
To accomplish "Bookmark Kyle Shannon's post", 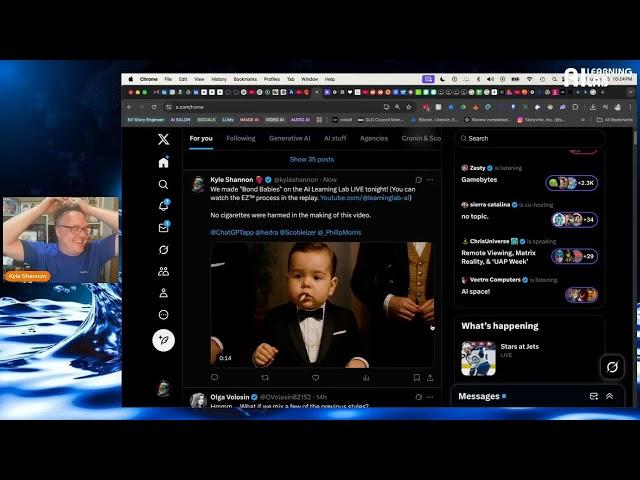I will point(417,378).
